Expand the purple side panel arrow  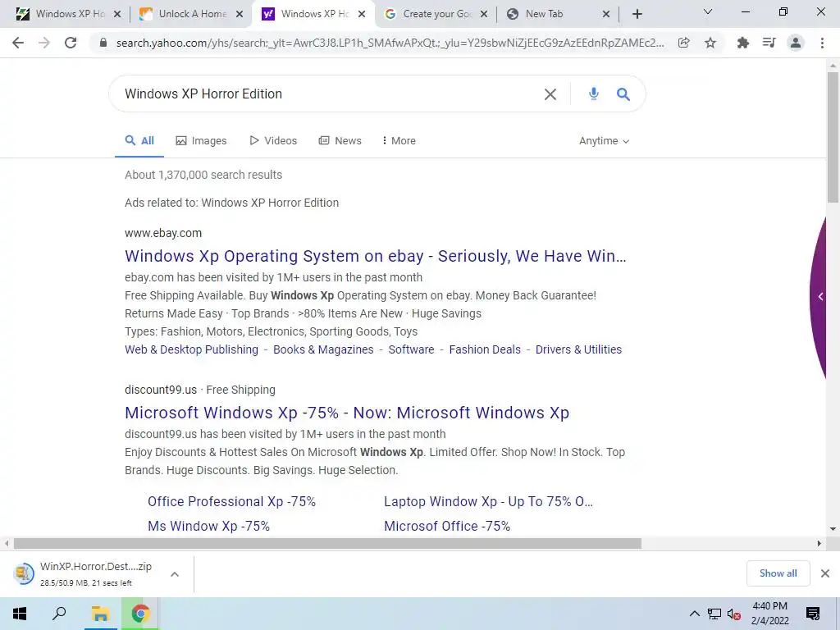pyautogui.click(x=820, y=296)
